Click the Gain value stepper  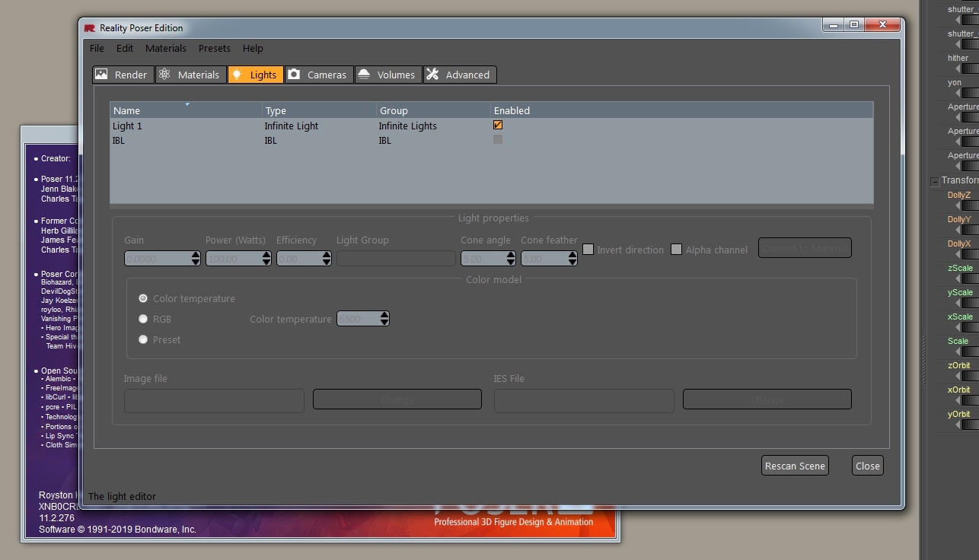coord(196,259)
